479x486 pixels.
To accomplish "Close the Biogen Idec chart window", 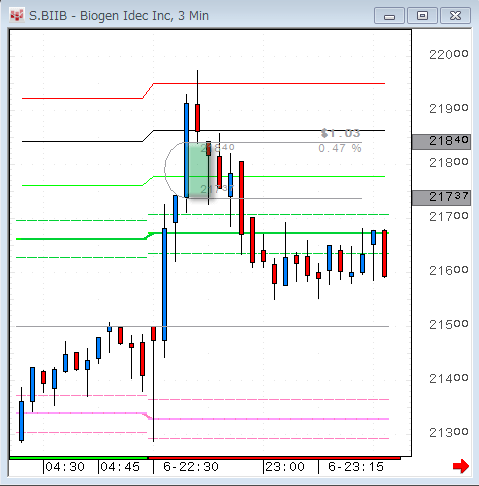I will point(455,16).
